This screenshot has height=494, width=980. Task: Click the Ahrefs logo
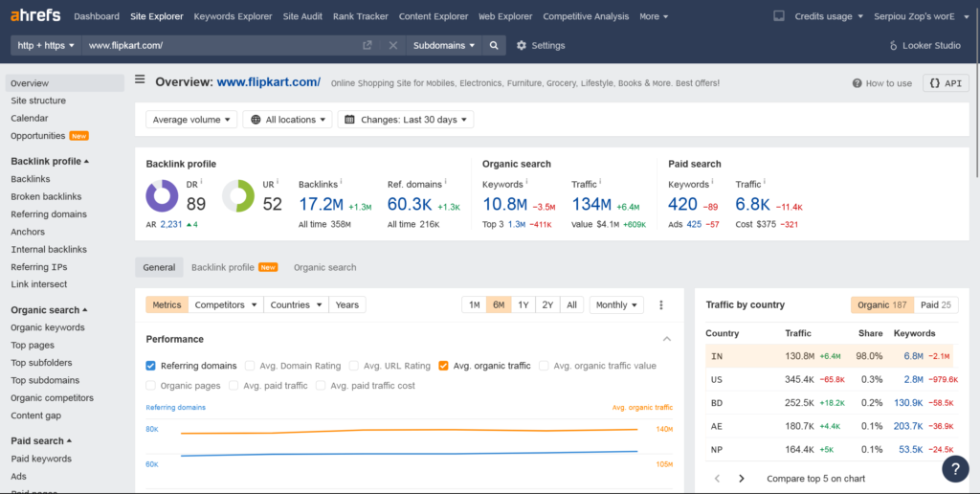[35, 15]
